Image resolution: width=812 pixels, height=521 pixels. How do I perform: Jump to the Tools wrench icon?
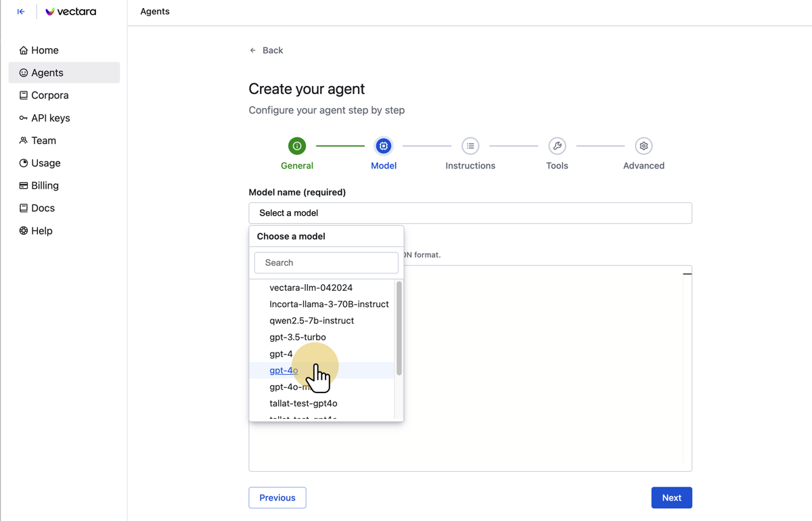pos(557,146)
